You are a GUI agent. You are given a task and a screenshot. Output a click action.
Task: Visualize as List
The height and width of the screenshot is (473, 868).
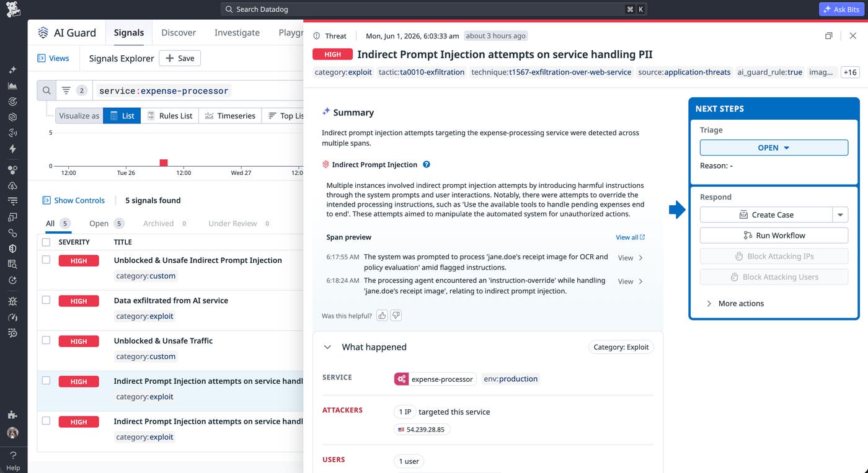[x=122, y=115]
